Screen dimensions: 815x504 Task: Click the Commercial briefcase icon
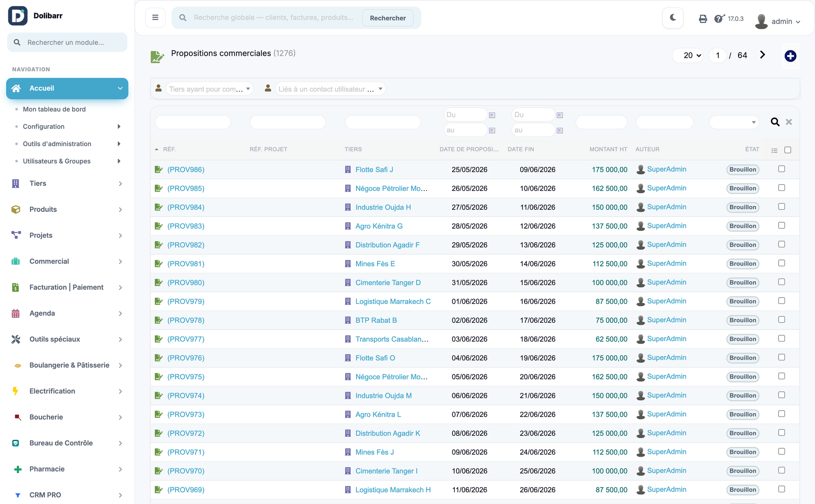click(x=15, y=261)
